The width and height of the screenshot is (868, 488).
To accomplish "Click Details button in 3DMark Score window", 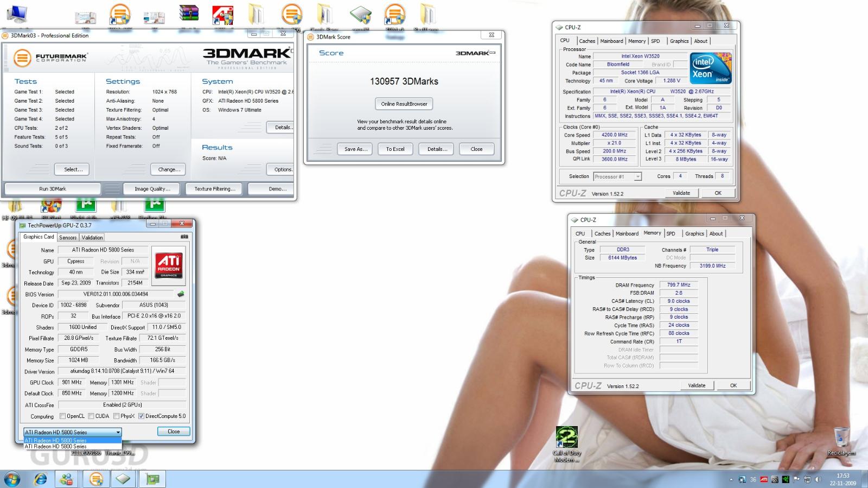I will point(437,149).
